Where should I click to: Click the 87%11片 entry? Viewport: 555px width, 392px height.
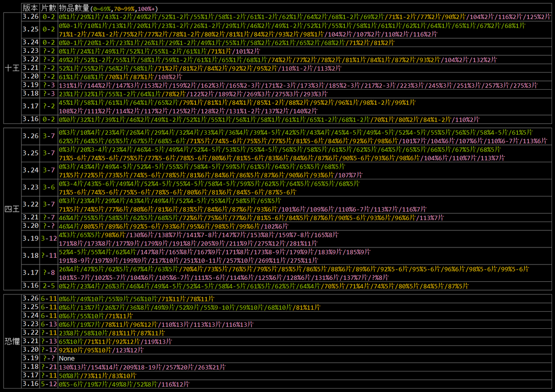pyautogui.click(x=152, y=333)
